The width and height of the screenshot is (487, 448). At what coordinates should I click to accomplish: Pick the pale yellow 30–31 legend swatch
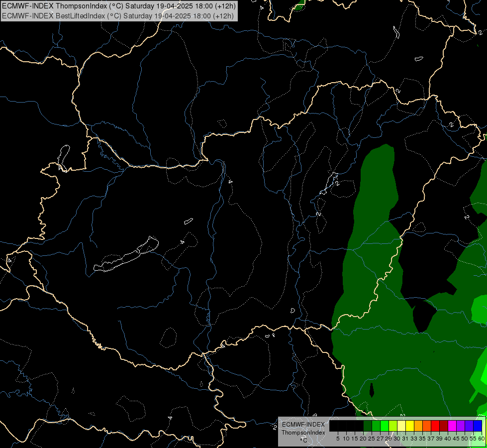(x=401, y=426)
